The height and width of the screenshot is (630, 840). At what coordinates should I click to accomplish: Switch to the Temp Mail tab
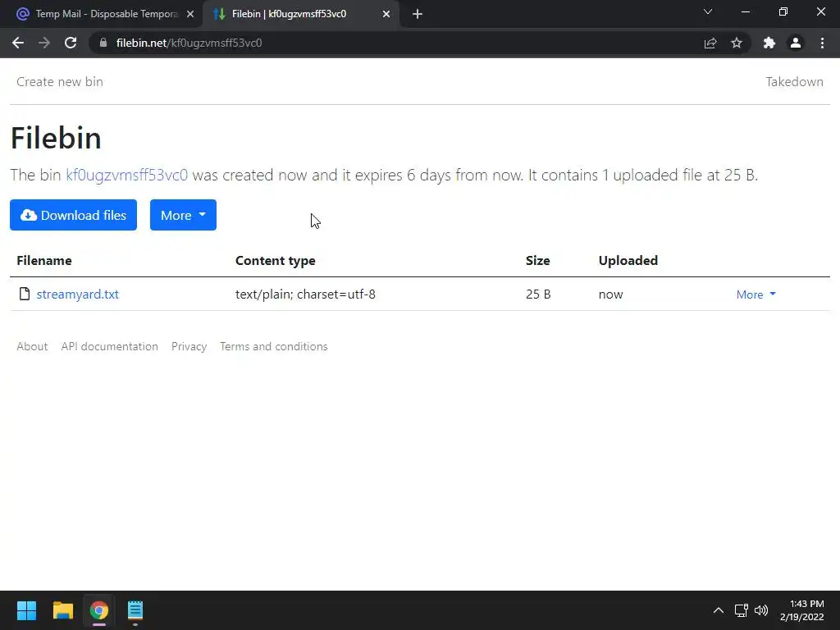(101, 14)
